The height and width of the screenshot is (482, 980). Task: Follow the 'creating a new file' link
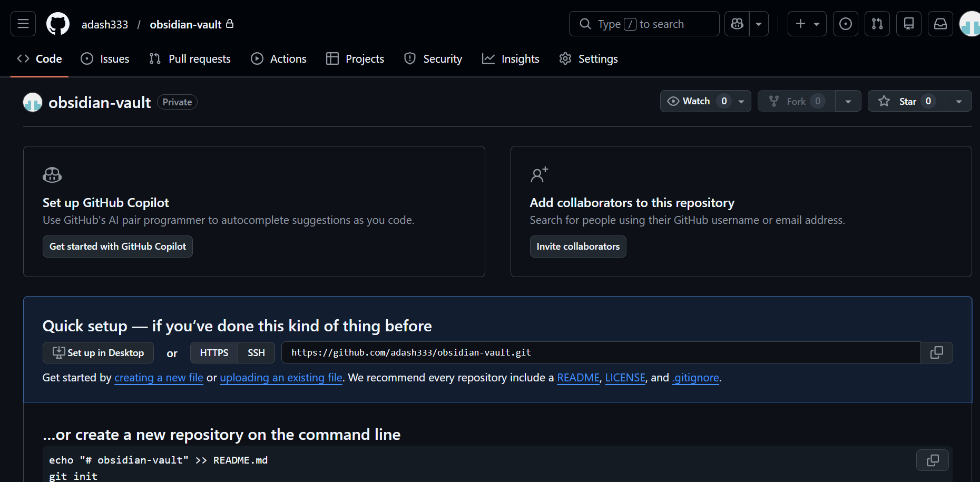(159, 378)
